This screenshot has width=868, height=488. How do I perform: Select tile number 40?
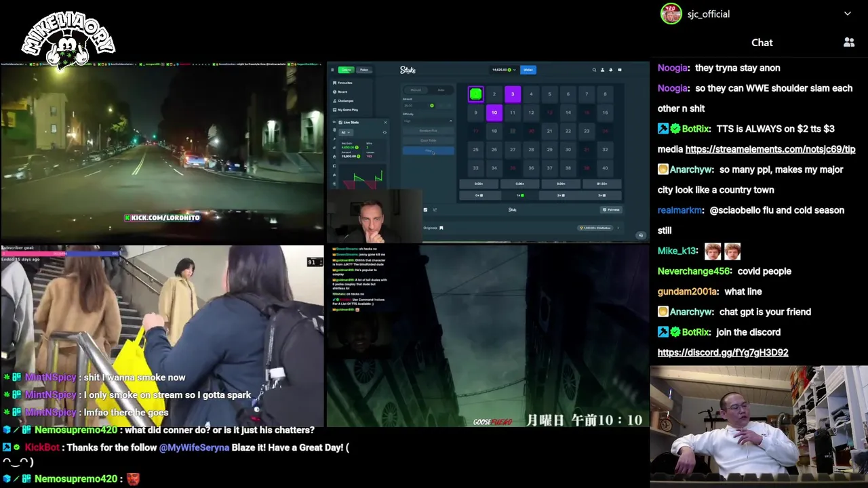(x=605, y=168)
